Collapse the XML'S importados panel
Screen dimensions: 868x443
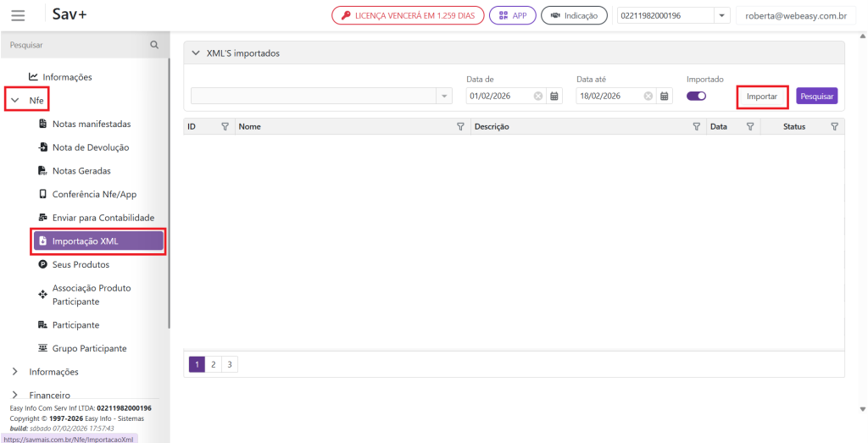(x=196, y=53)
